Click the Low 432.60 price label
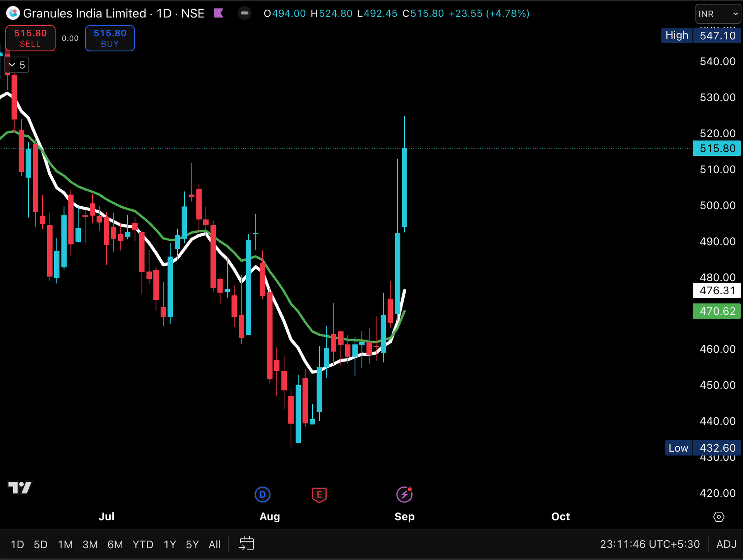743x560 pixels. 703,448
